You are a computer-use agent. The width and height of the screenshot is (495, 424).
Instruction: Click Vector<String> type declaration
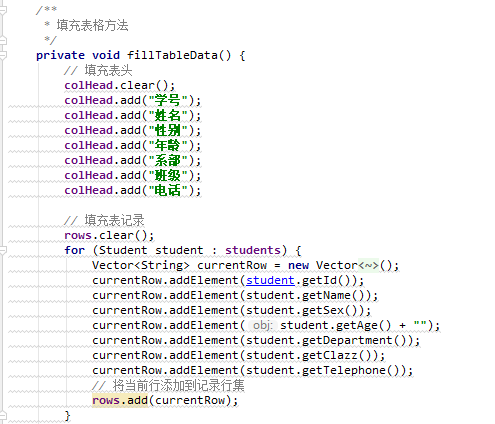pyautogui.click(x=141, y=265)
